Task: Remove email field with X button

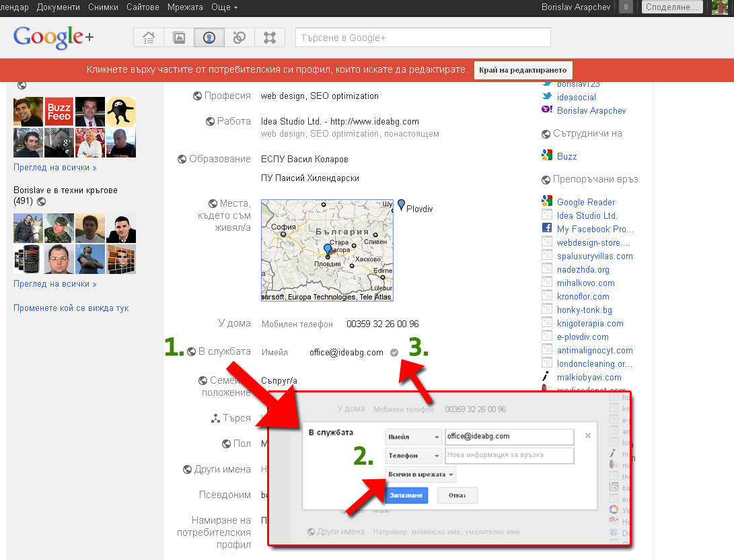Action: point(588,435)
